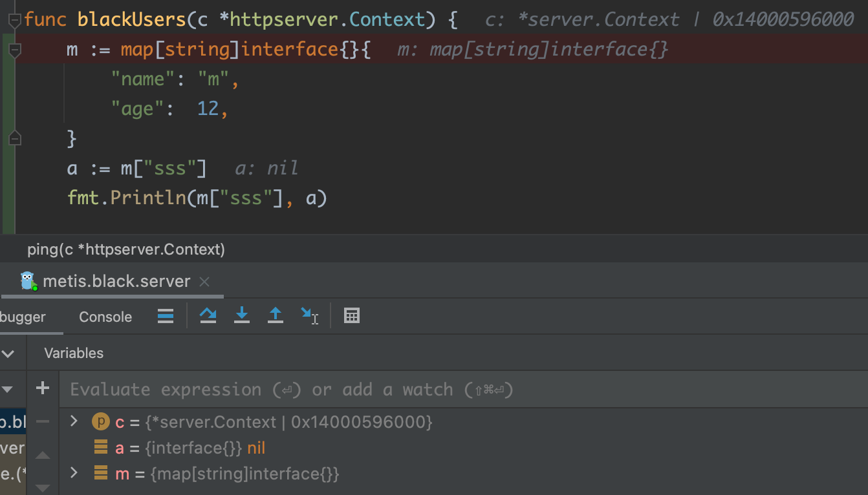Click the Step Into icon in debug toolbar
This screenshot has width=868, height=495.
[x=241, y=315]
